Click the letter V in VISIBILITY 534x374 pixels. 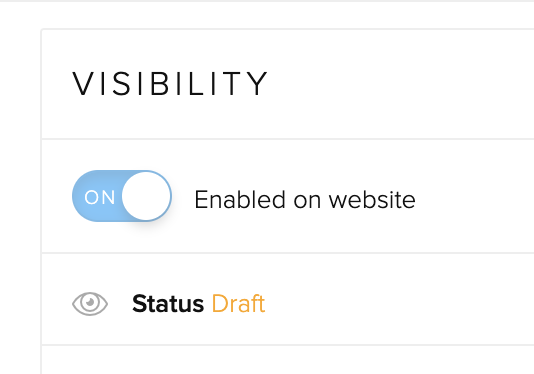(83, 84)
